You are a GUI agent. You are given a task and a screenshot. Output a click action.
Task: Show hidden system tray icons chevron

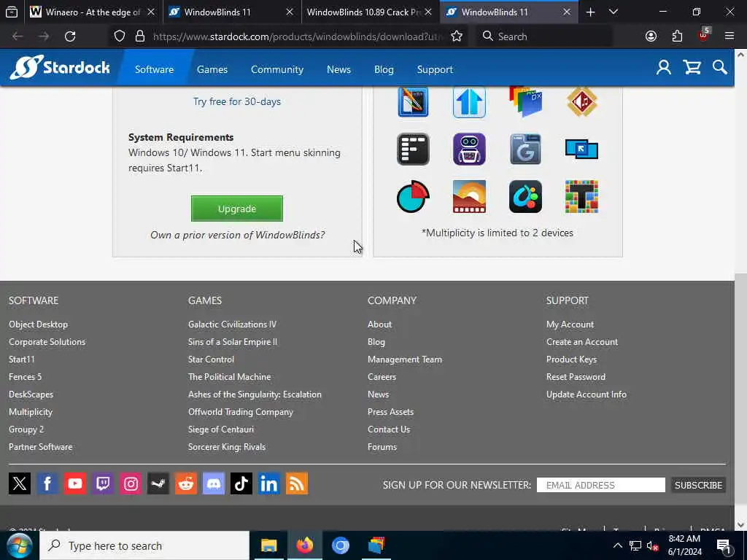617,545
